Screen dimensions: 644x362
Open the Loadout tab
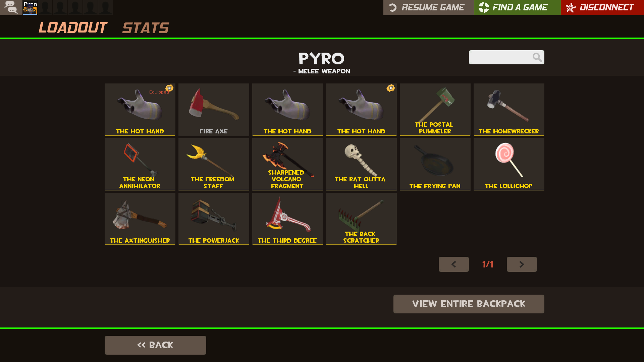click(73, 28)
